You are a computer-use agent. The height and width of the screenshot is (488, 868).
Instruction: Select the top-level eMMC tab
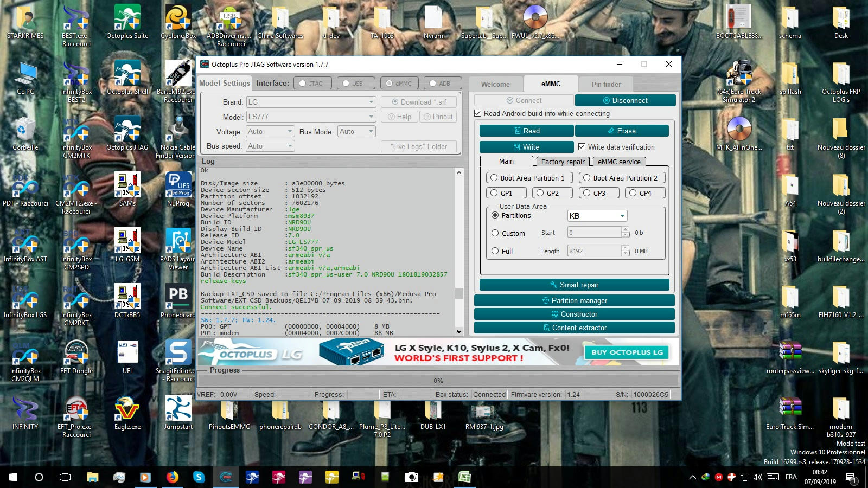[550, 84]
